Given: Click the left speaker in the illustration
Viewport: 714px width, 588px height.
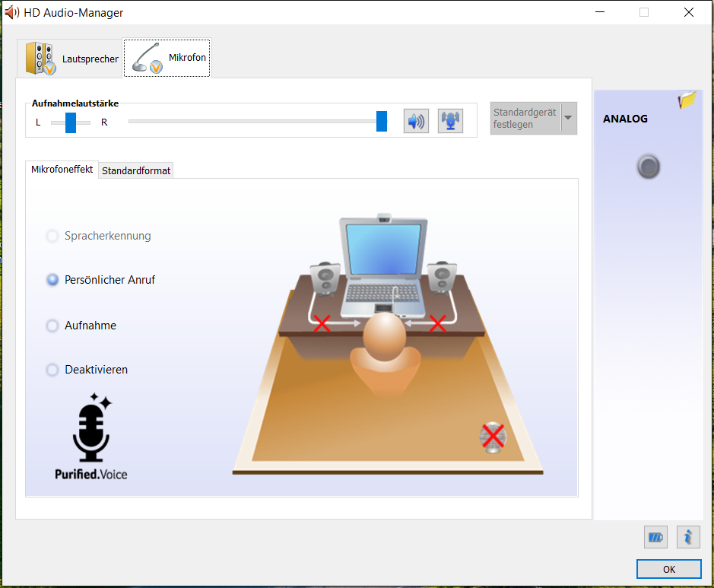Looking at the screenshot, I should coord(325,278).
